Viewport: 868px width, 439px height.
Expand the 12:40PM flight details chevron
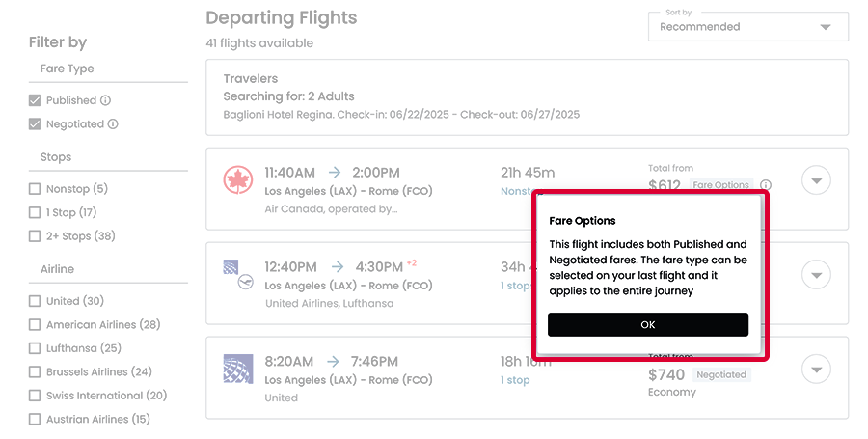[816, 275]
